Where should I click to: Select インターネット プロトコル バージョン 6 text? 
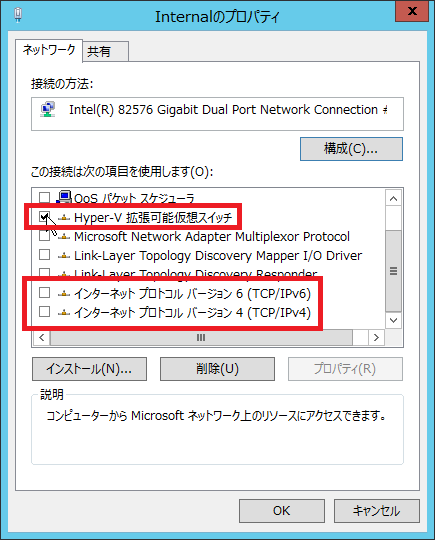click(193, 293)
